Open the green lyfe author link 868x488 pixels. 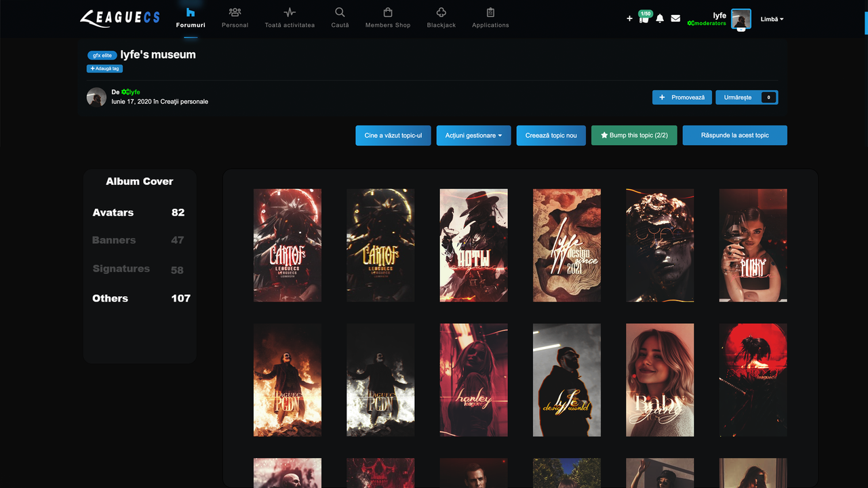point(131,92)
